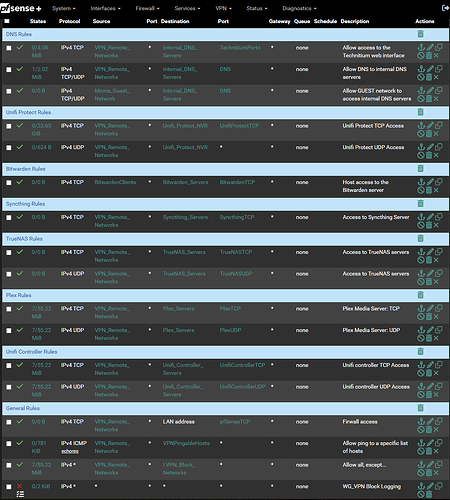
Task: Open the TrueNASUDP port alias
Action: (x=236, y=274)
